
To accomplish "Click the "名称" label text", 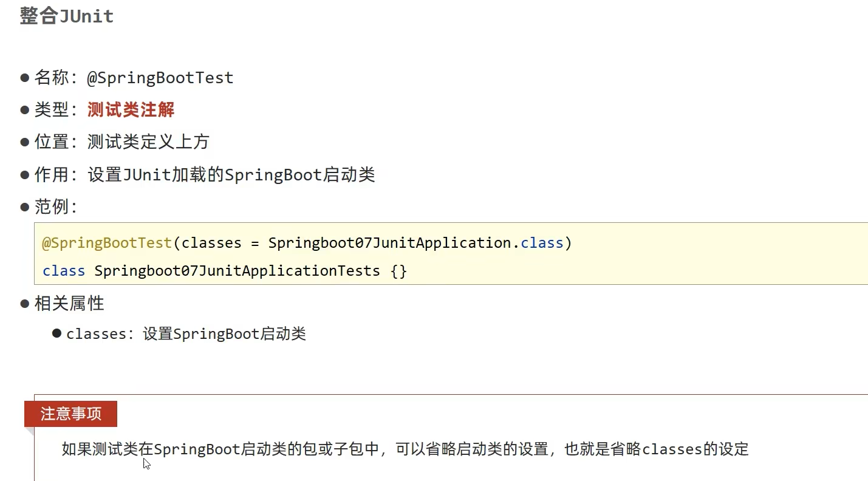I will [x=51, y=78].
